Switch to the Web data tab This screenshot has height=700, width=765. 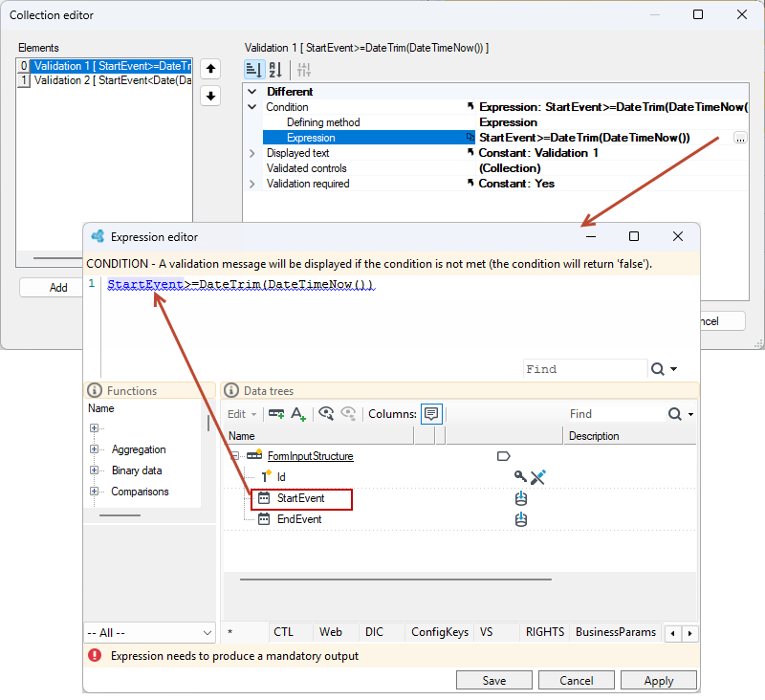point(331,632)
